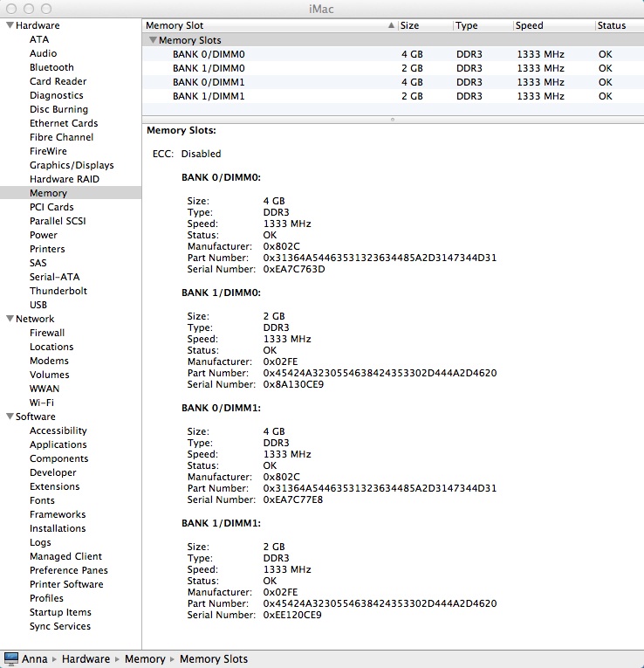The height and width of the screenshot is (668, 644).
Task: Show Power information
Action: pos(43,235)
